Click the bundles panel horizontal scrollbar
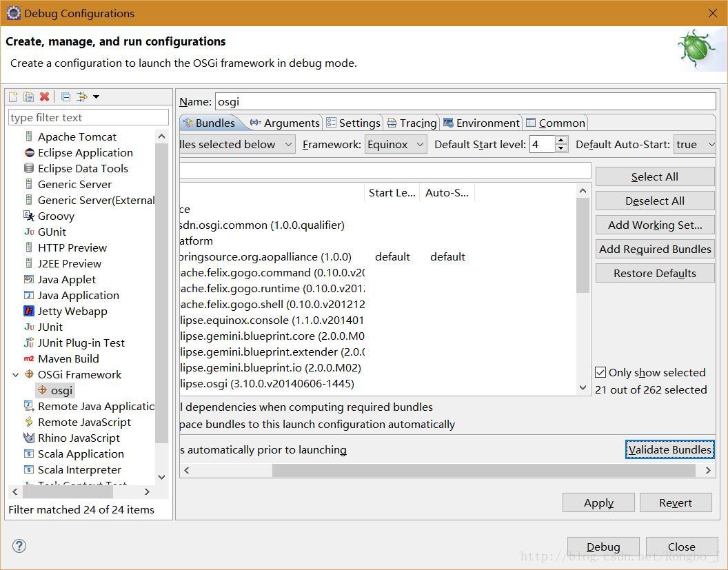728x570 pixels. (483, 470)
